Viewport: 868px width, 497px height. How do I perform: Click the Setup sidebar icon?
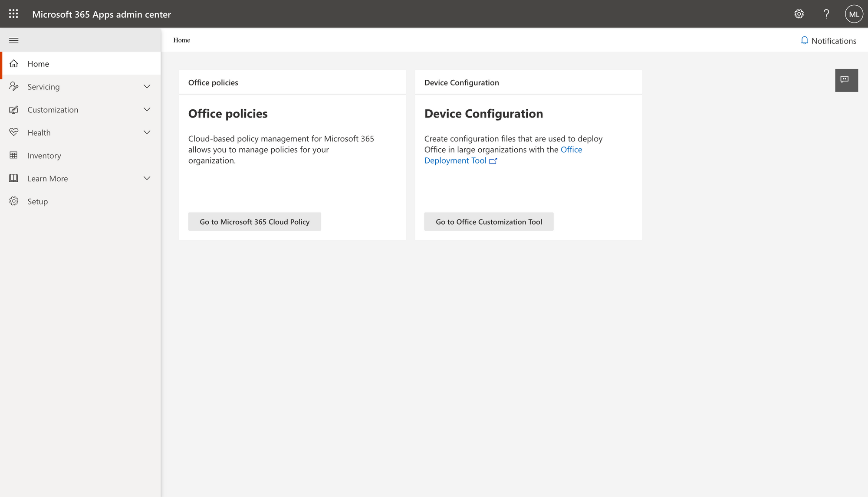14,201
